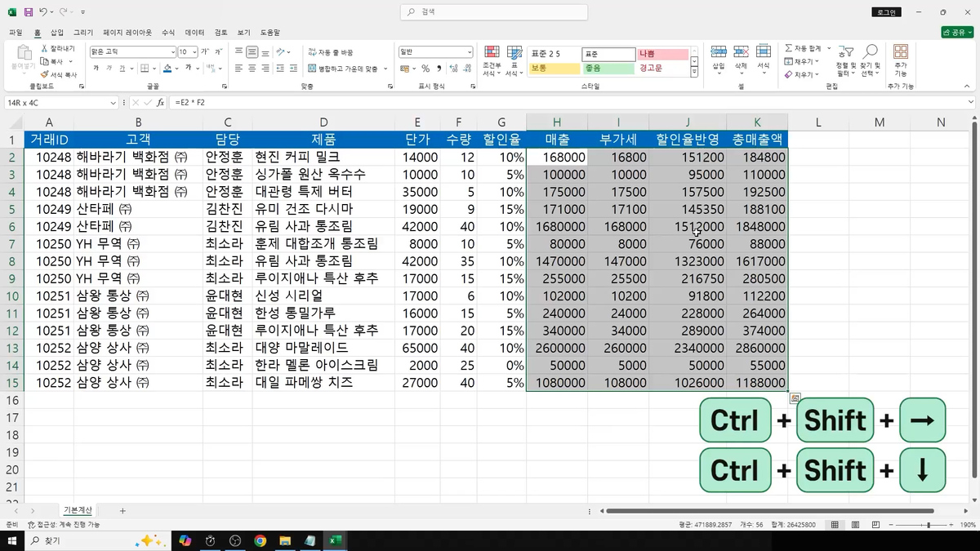Toggle underline formatting
The image size is (980, 551).
pos(121,69)
